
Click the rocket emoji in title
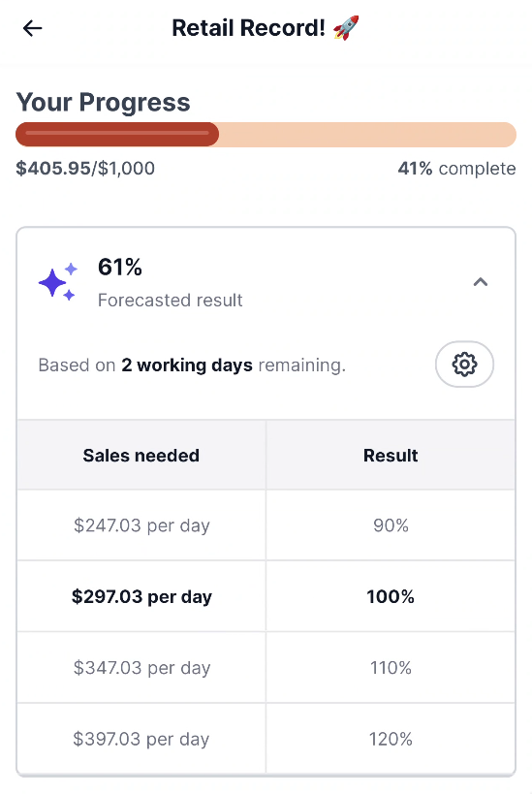346,28
